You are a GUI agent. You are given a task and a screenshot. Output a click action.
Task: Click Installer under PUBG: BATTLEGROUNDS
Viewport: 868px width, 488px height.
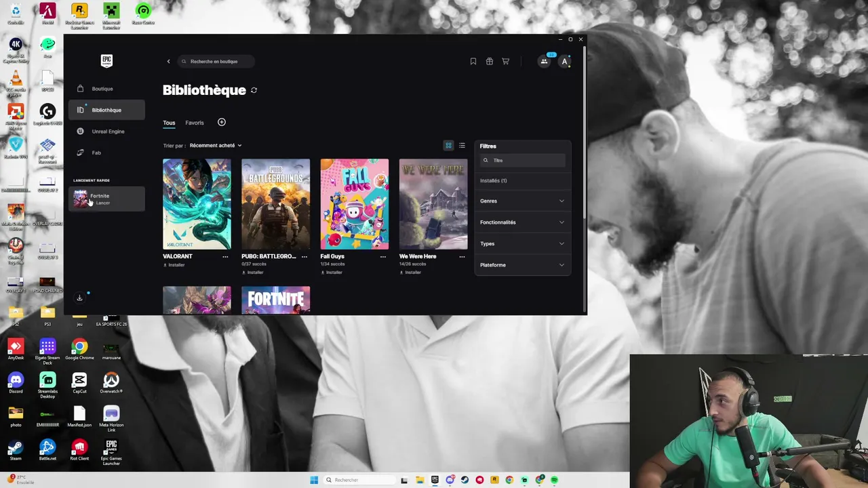pos(253,272)
